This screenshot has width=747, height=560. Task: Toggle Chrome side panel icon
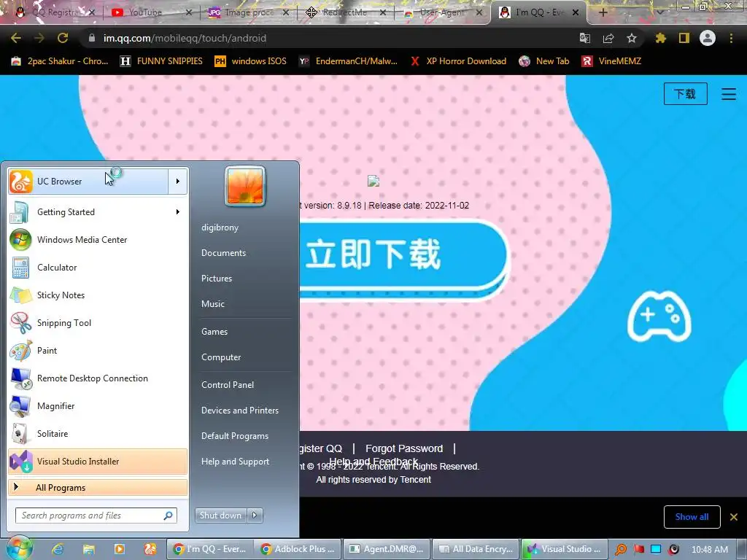(684, 38)
